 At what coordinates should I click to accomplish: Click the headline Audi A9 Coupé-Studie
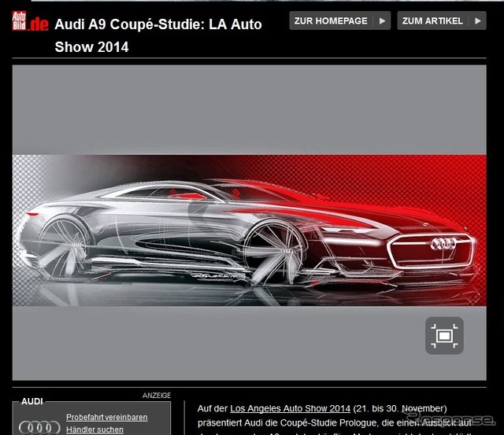pyautogui.click(x=158, y=35)
